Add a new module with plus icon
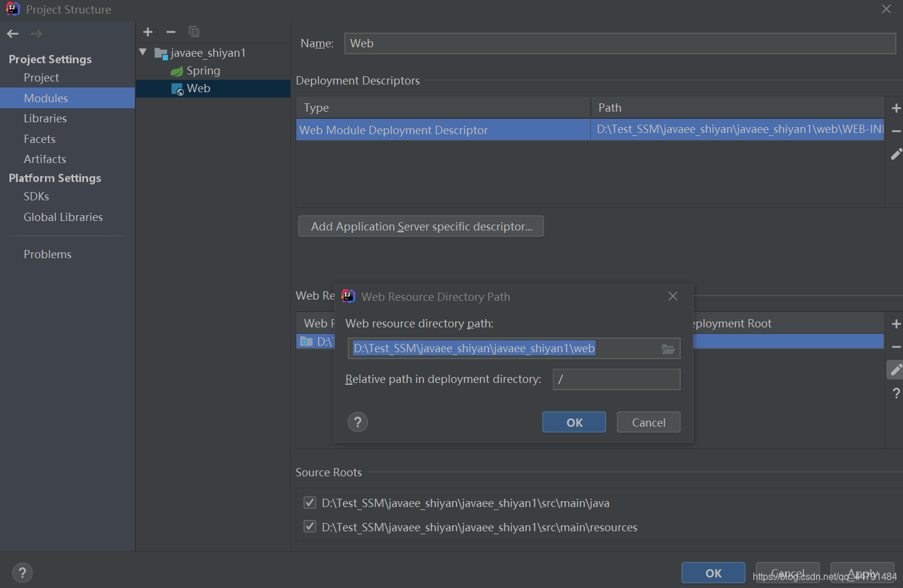Screen dimensions: 903x588 [x=148, y=32]
